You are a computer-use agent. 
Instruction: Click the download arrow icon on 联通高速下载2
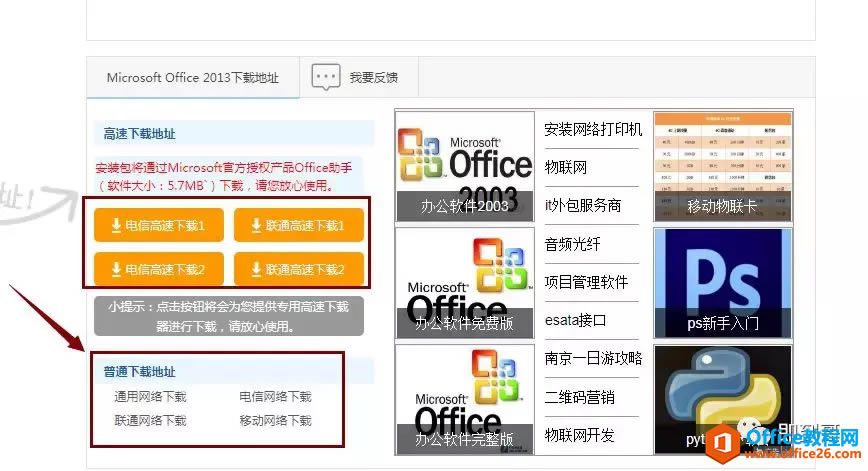pyautogui.click(x=256, y=269)
